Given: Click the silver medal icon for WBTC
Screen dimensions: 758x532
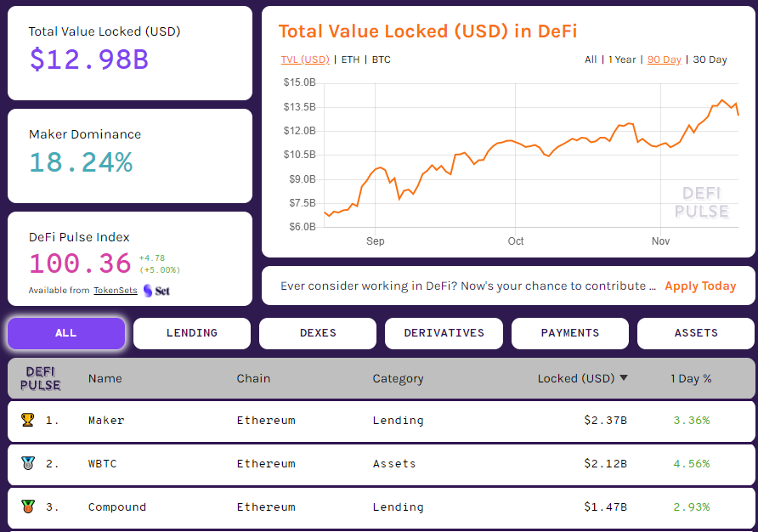Looking at the screenshot, I should (28, 463).
